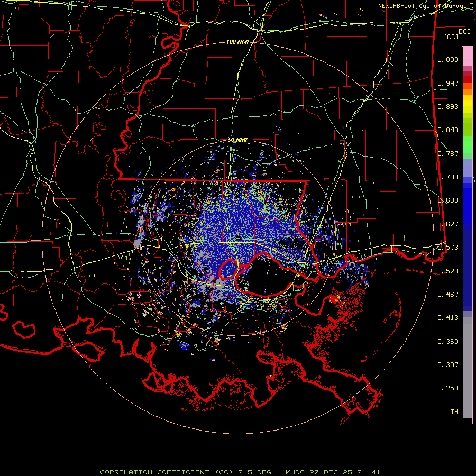This screenshot has height=476, width=476.
Task: Click the 0.573 scale value
Action: 448,248
